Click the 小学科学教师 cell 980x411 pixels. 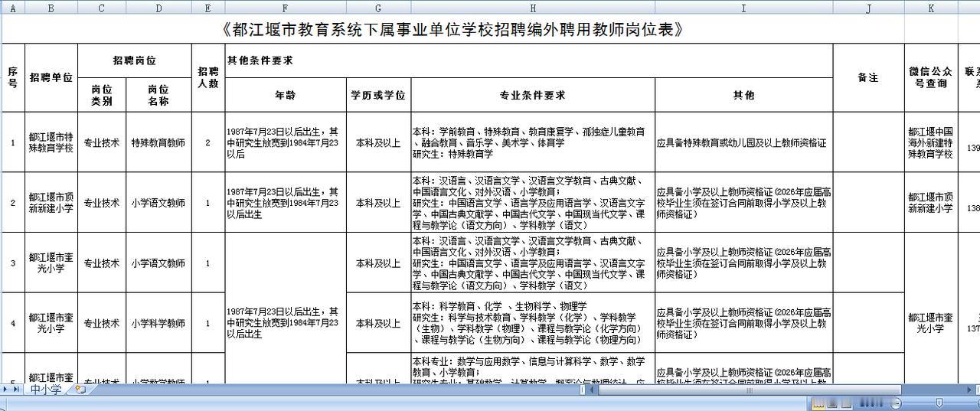[158, 323]
